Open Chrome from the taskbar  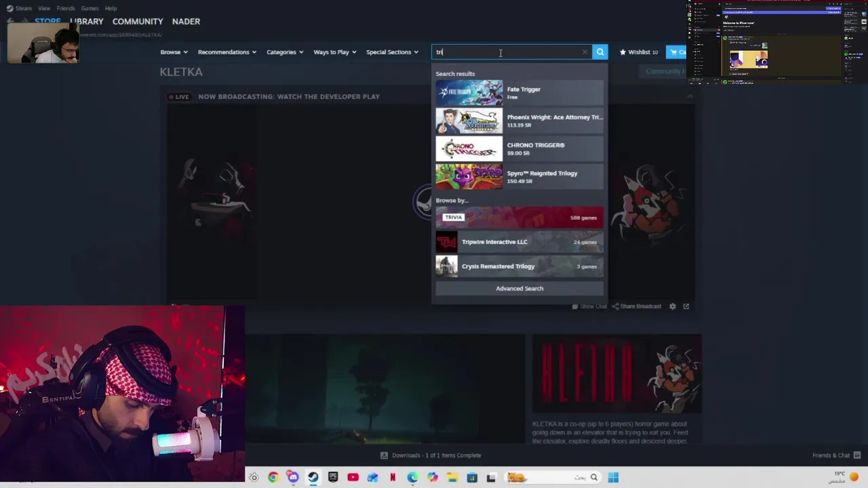coord(273,477)
